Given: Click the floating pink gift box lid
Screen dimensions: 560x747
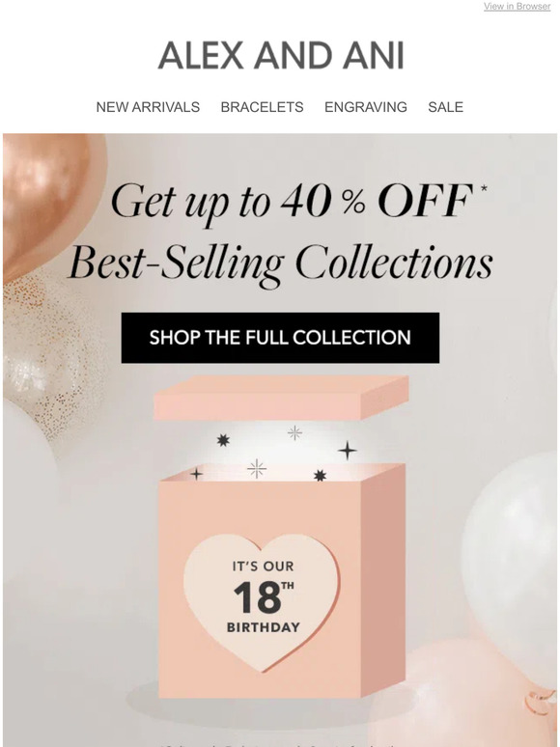Looking at the screenshot, I should tap(281, 397).
